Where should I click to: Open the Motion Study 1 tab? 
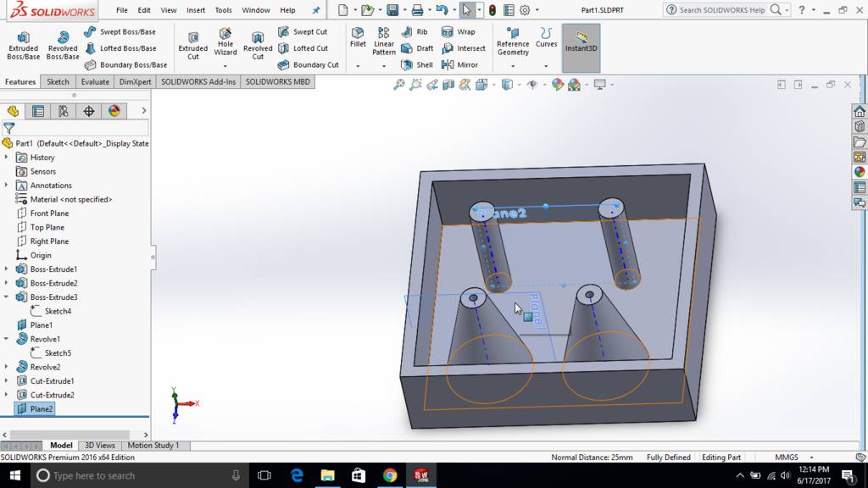click(x=153, y=446)
